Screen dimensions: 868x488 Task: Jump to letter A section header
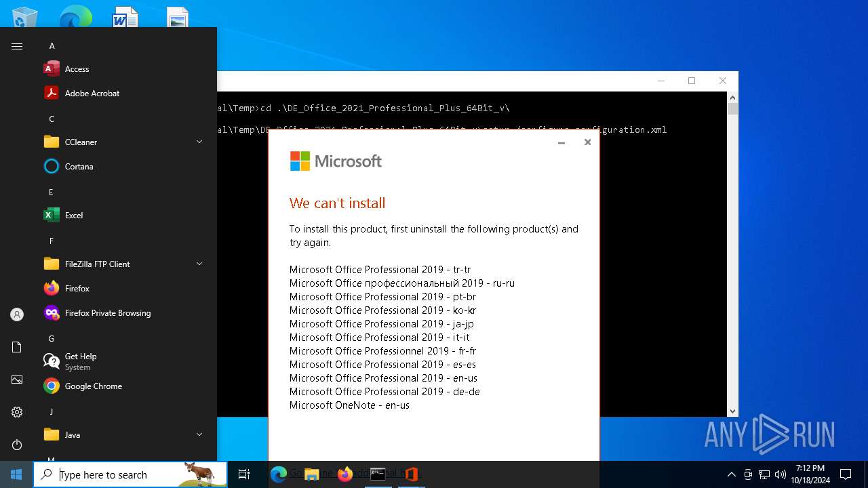click(52, 46)
